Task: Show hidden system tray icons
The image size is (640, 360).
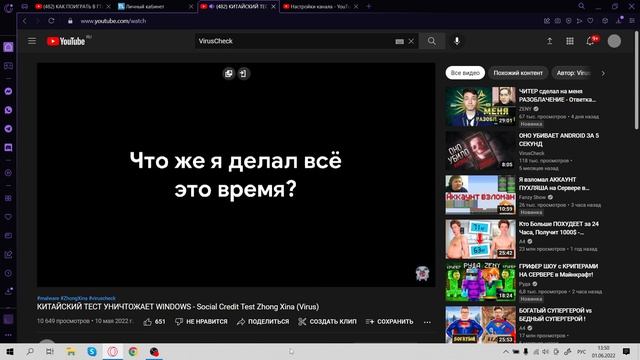Action: (506, 352)
